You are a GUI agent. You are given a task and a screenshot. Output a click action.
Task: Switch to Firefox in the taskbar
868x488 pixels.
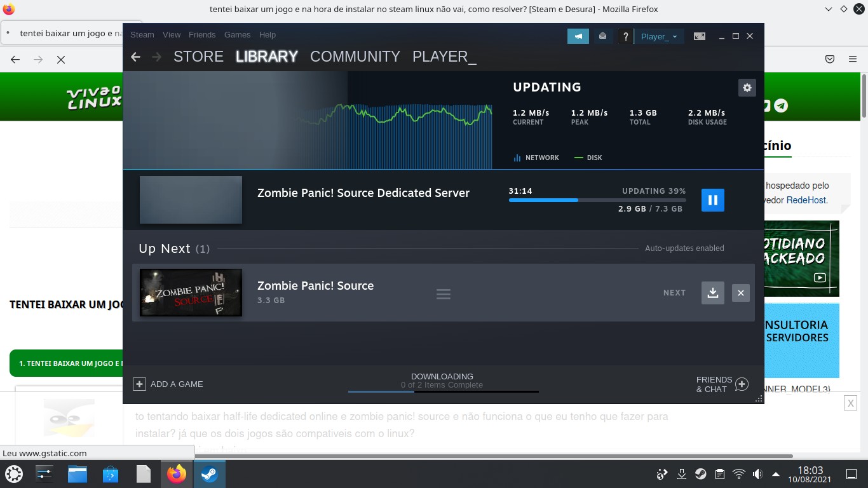point(177,474)
